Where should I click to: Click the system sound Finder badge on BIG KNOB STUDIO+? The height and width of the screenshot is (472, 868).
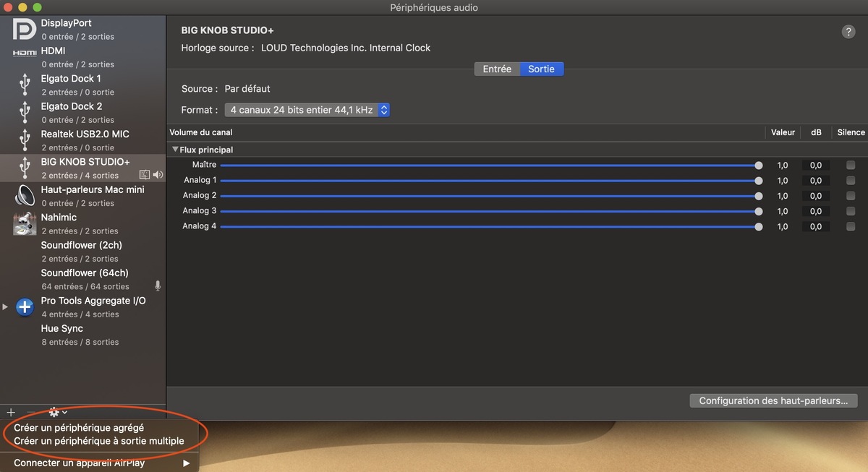pos(144,175)
